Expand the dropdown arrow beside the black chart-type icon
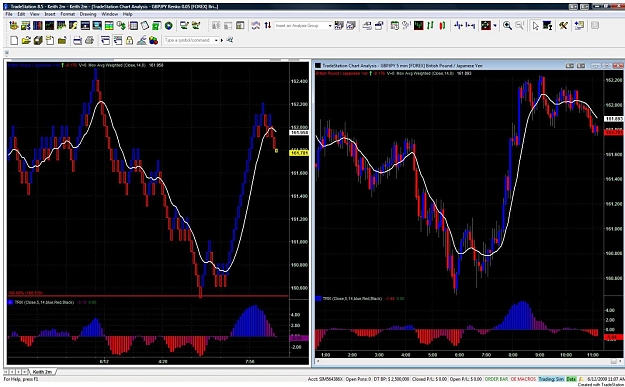Screen dimensions: 625x387 click(495, 26)
